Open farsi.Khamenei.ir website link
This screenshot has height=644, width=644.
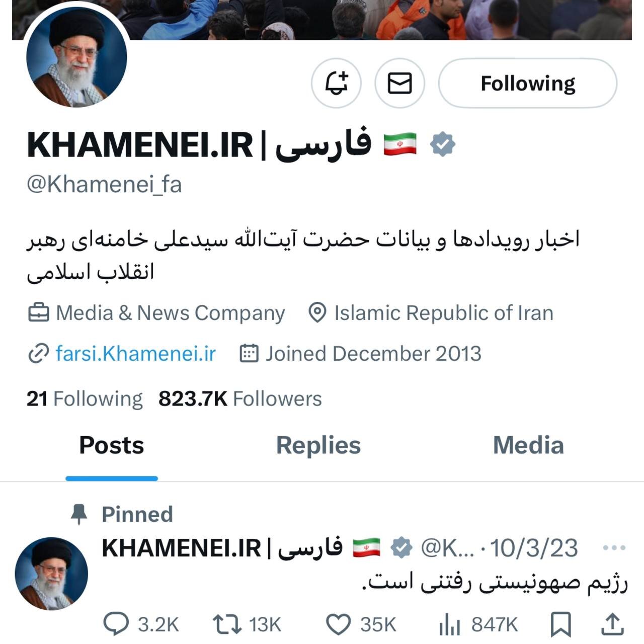[135, 354]
